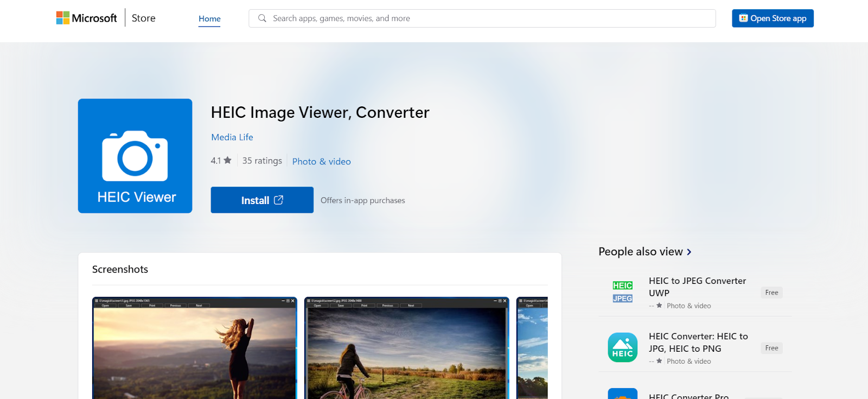
Task: Click the Install button
Action: click(262, 200)
